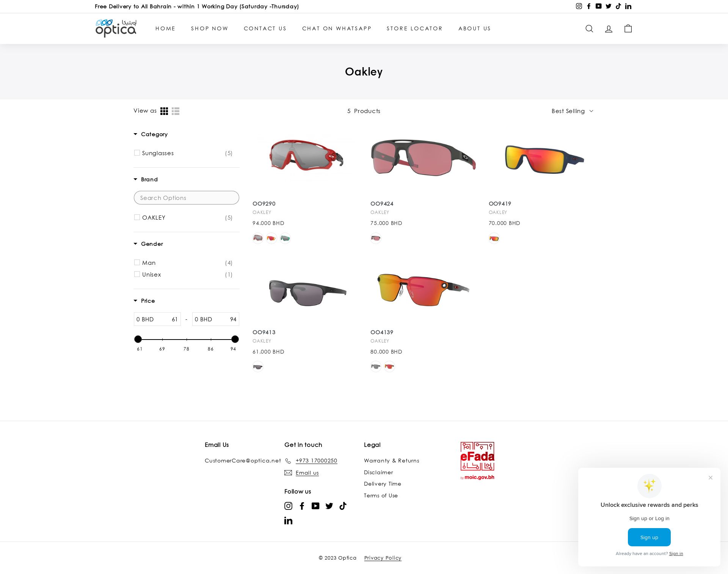Select the OO9419 color swatch
This screenshot has height=574, width=728.
pos(494,238)
